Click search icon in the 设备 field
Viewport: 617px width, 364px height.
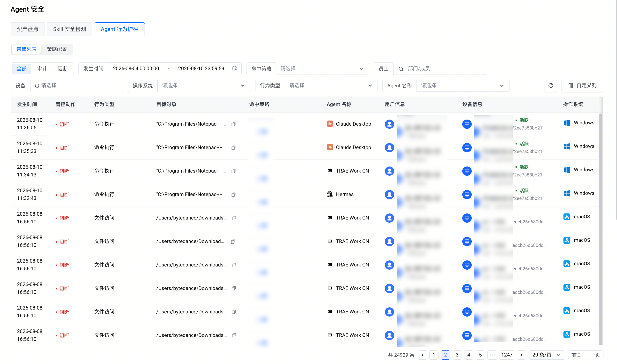tap(37, 86)
